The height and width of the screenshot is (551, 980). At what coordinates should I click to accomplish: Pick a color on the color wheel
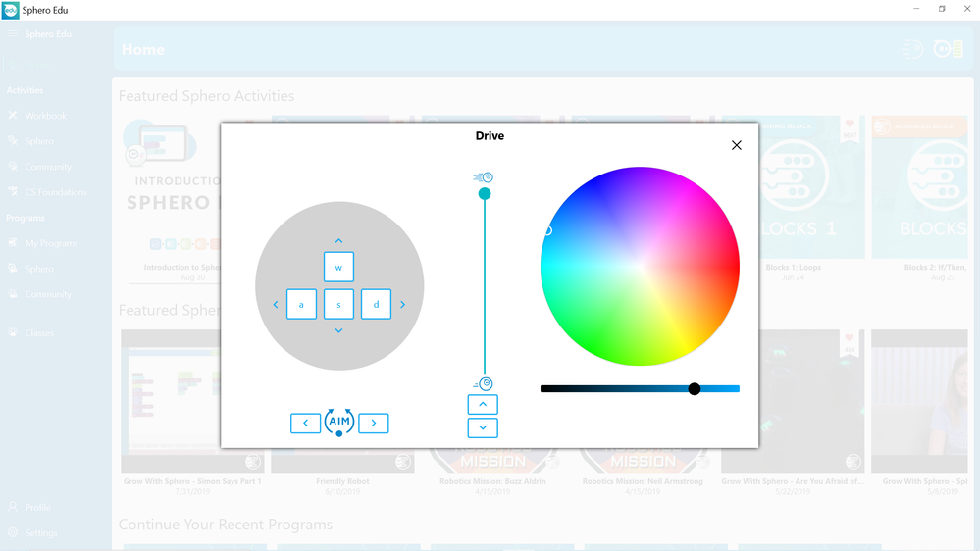(x=640, y=266)
